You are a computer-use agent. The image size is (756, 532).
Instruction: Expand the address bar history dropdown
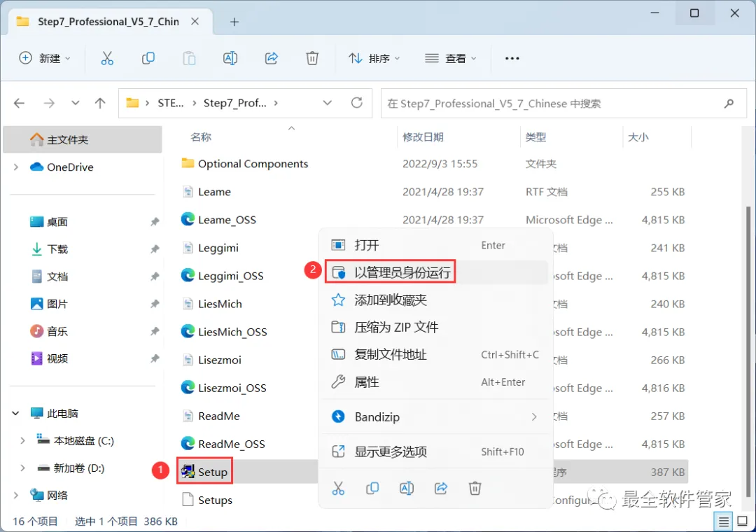pos(328,103)
